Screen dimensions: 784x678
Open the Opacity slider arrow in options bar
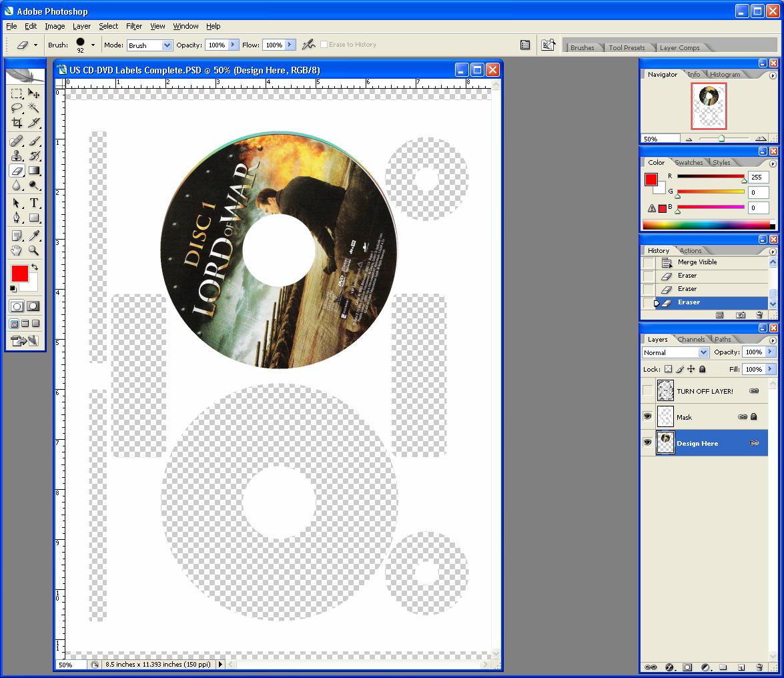(x=233, y=45)
